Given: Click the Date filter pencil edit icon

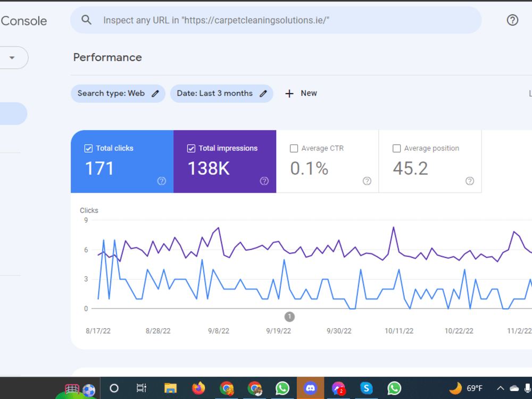Looking at the screenshot, I should point(263,94).
